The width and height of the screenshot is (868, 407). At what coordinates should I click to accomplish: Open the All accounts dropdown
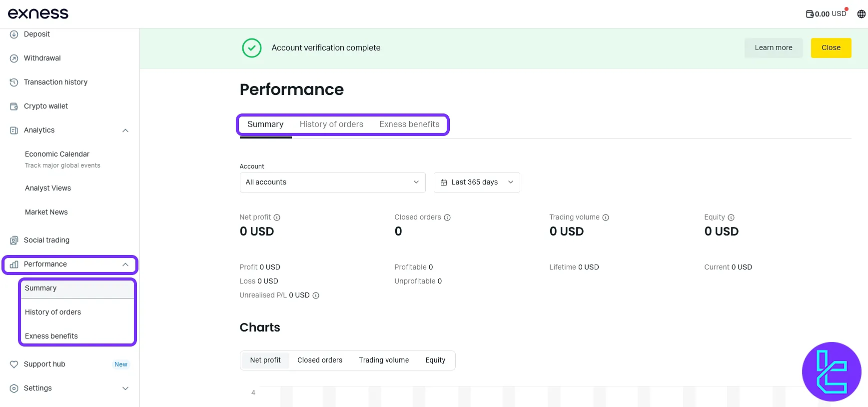coord(333,182)
